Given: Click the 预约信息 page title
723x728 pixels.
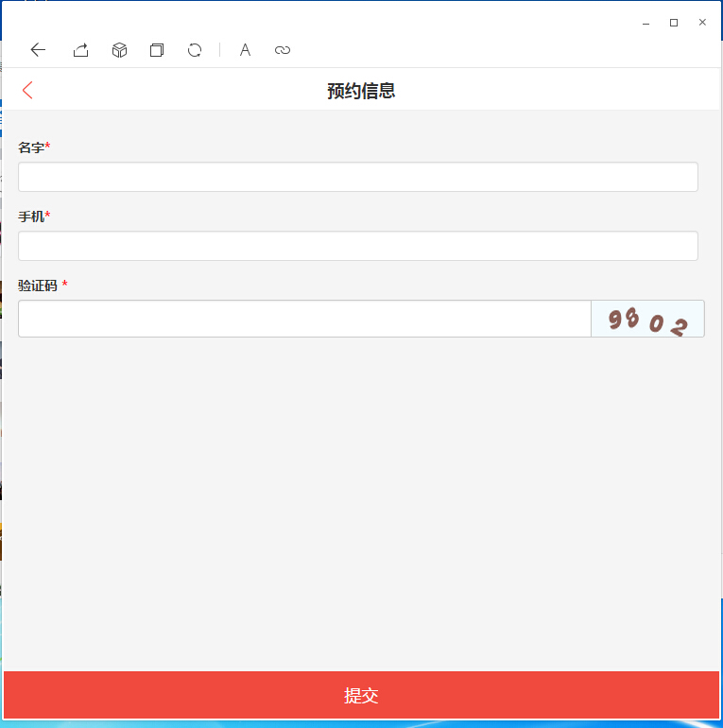Looking at the screenshot, I should (361, 91).
